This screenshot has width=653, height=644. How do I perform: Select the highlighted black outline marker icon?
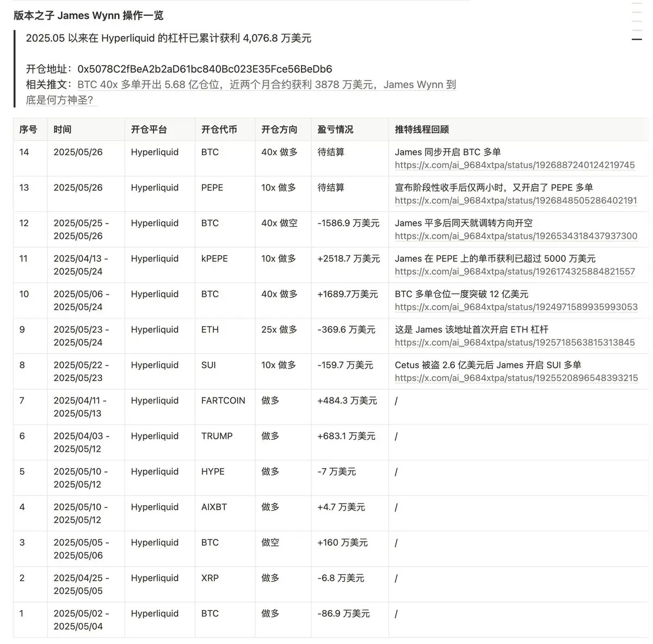click(637, 39)
